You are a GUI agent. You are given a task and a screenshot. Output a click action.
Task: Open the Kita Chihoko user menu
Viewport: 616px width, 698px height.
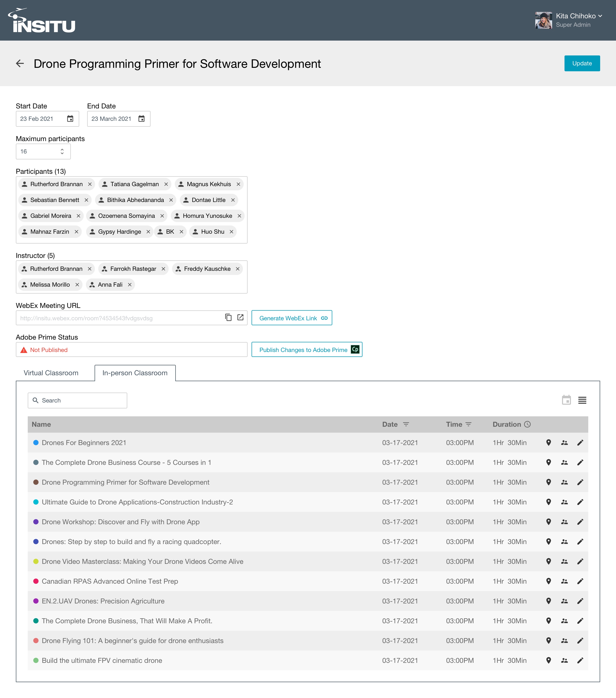[x=579, y=16]
